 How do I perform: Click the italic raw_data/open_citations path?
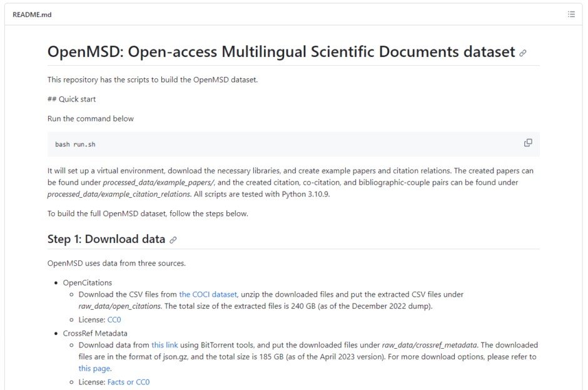(119, 306)
